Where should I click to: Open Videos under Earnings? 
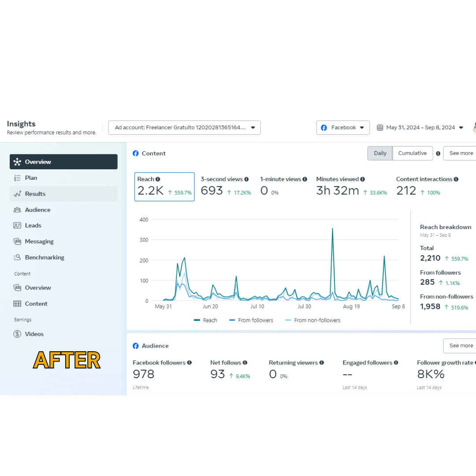click(x=63, y=334)
